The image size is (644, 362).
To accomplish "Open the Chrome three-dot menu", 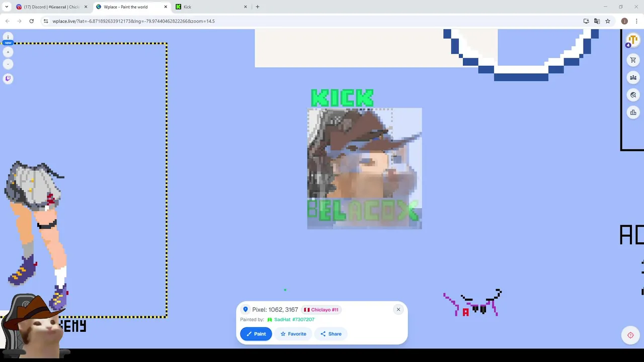I will [636, 21].
